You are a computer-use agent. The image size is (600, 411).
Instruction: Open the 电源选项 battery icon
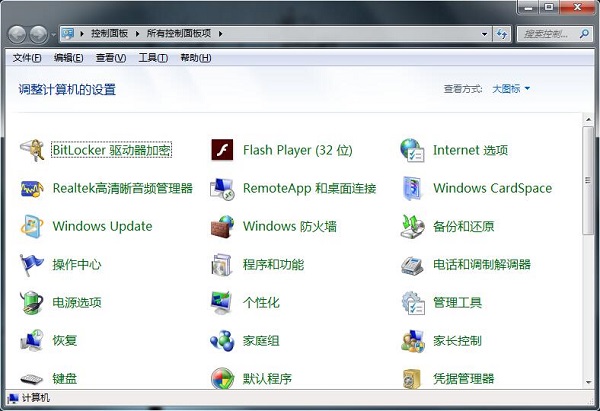tap(31, 302)
